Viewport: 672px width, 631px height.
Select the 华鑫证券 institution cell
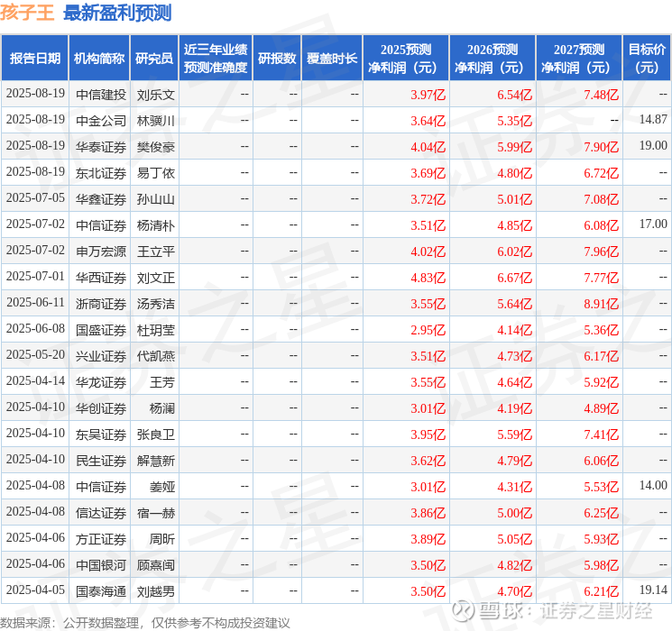101,199
